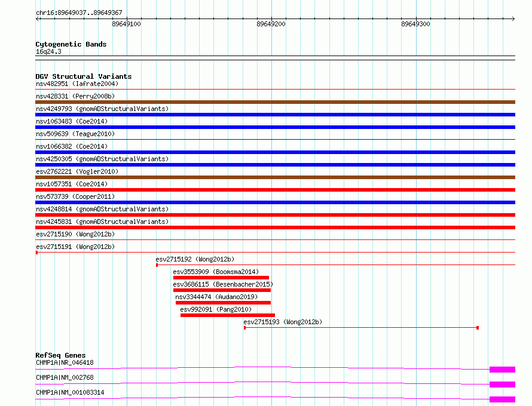Select the RefSeq Genes track heading
This screenshot has width=532, height=406.
pos(60,355)
